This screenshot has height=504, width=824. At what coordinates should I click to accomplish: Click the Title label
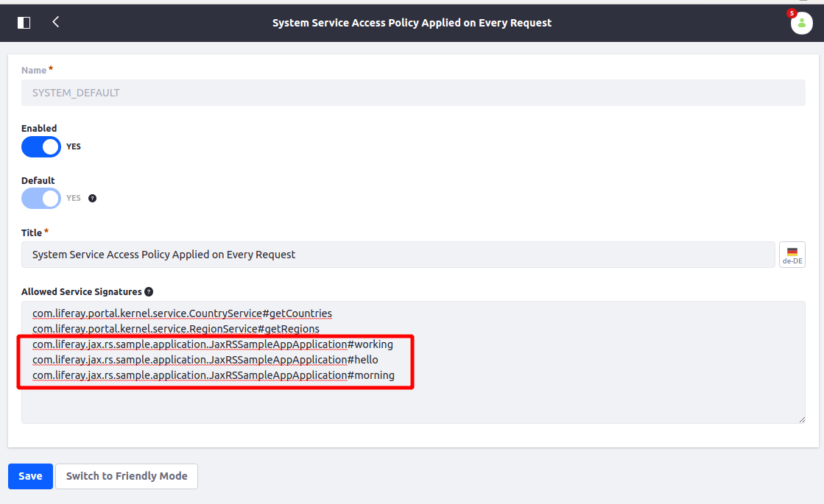(x=32, y=233)
